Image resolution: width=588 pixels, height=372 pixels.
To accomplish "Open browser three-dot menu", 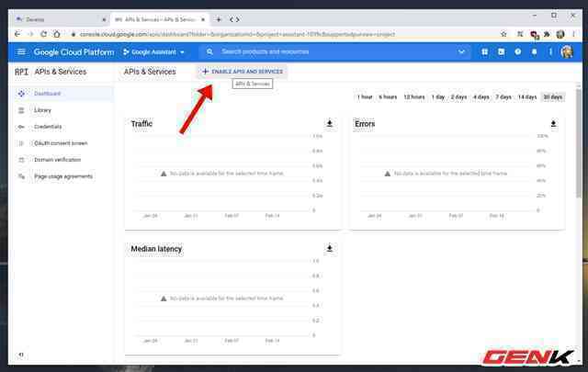I will click(x=573, y=34).
